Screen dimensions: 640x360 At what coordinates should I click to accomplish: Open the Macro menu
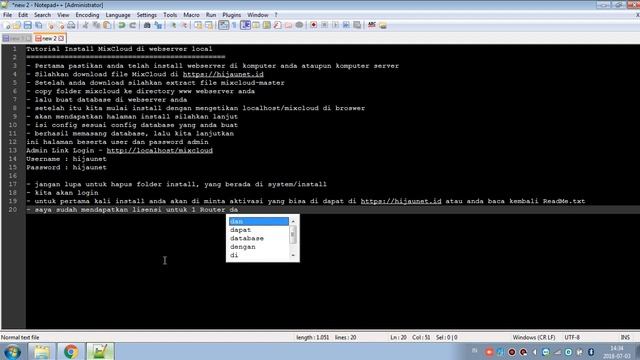[x=191, y=15]
